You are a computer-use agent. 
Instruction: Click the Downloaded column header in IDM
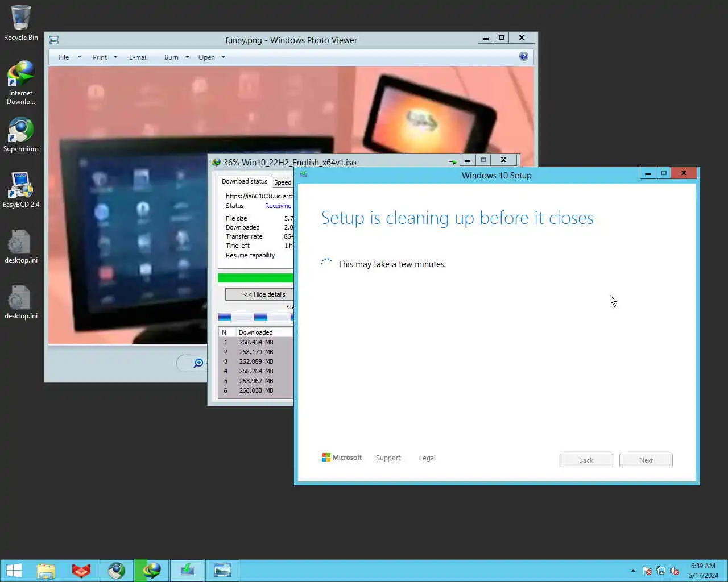[264, 332]
